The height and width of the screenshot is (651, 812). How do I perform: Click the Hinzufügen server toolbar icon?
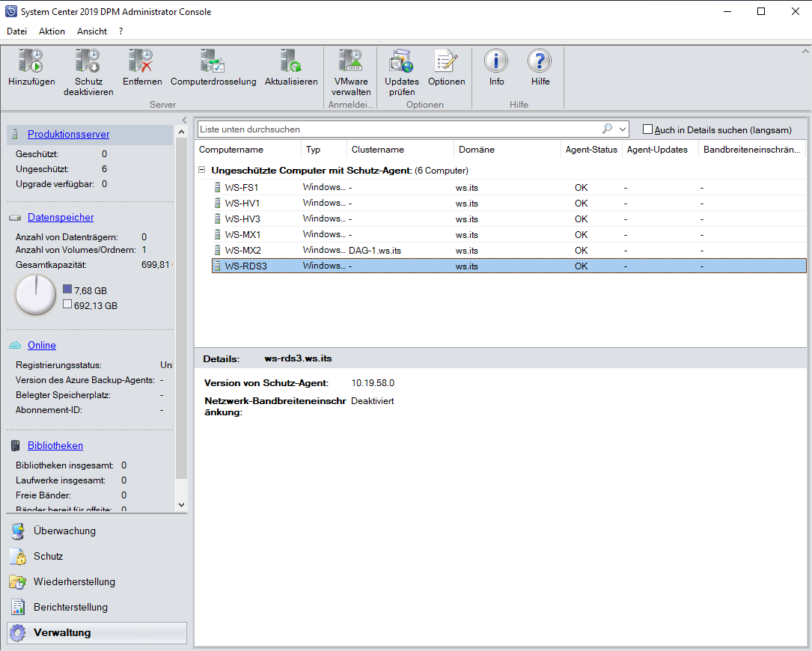pos(31,61)
